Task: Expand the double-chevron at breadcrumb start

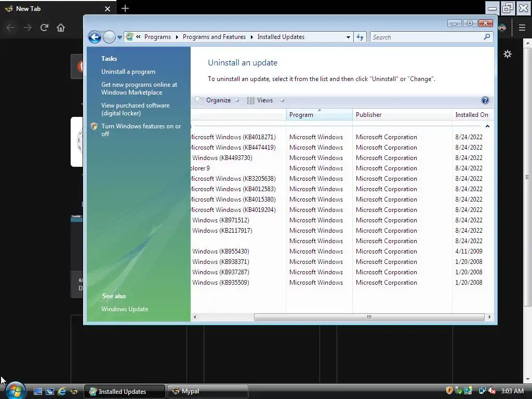Action: point(138,37)
